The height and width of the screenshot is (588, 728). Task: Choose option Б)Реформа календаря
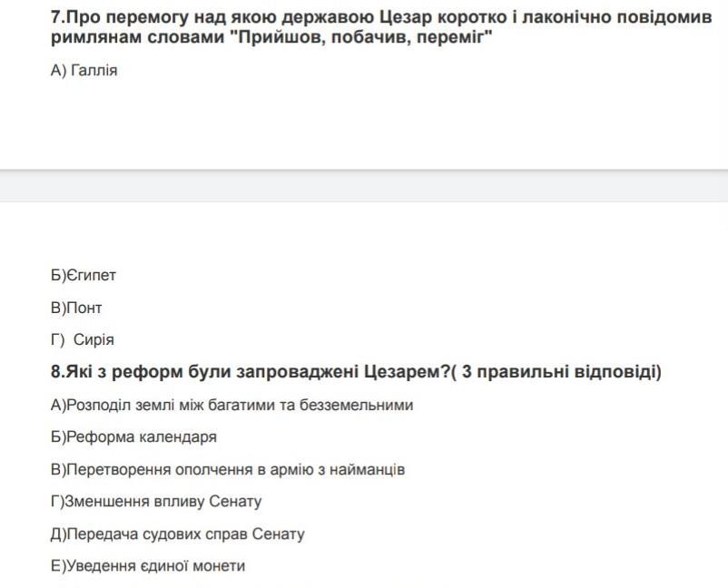(x=133, y=437)
